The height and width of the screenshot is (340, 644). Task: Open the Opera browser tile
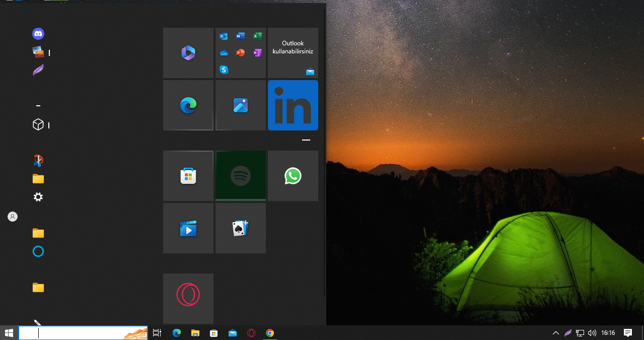tap(188, 299)
